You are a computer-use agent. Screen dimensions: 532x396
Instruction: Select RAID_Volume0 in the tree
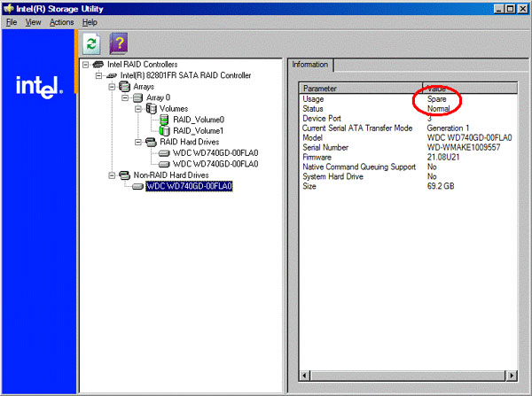(199, 120)
